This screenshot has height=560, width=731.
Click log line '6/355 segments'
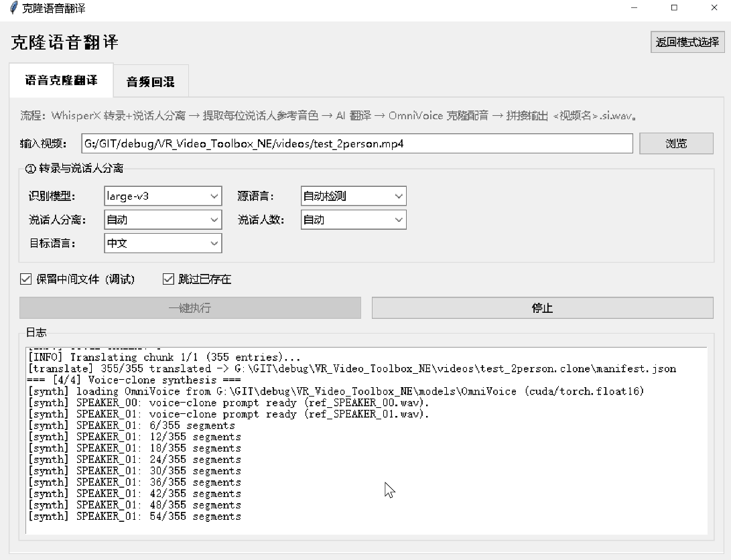(131, 425)
